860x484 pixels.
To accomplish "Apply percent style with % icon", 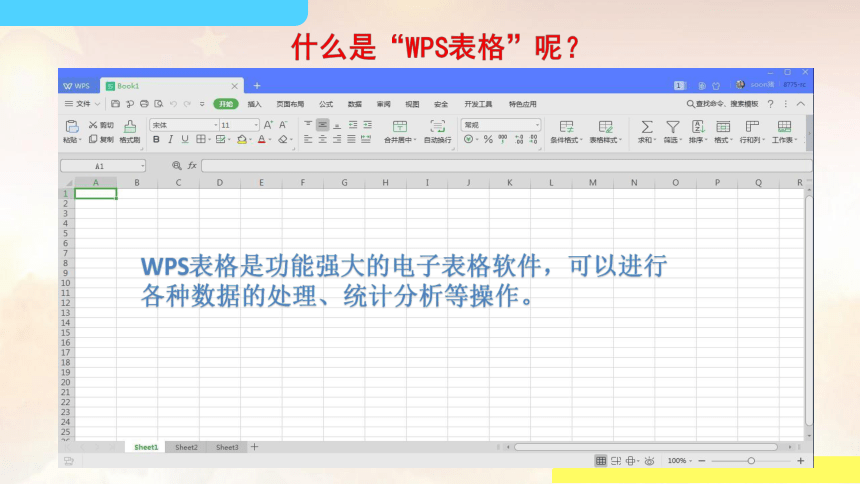I will [x=488, y=139].
